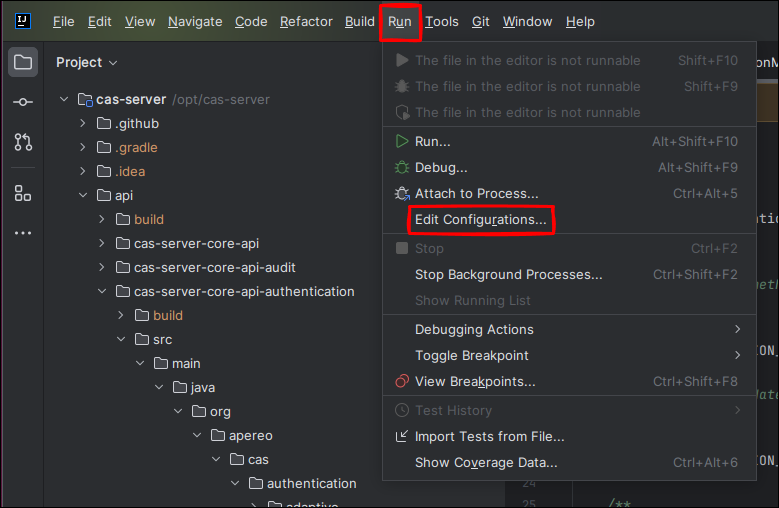Click the More tool windows ellipsis icon
Image resolution: width=779 pixels, height=508 pixels.
pyautogui.click(x=22, y=233)
